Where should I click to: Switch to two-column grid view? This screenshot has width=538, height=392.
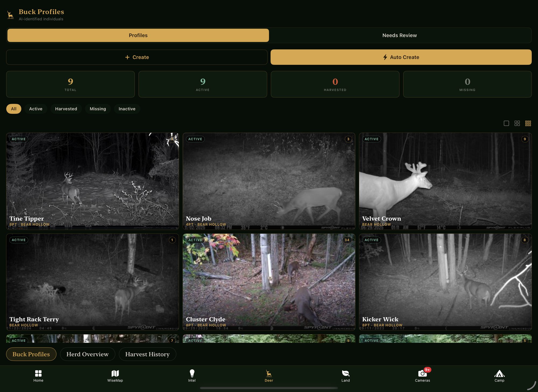coord(517,123)
